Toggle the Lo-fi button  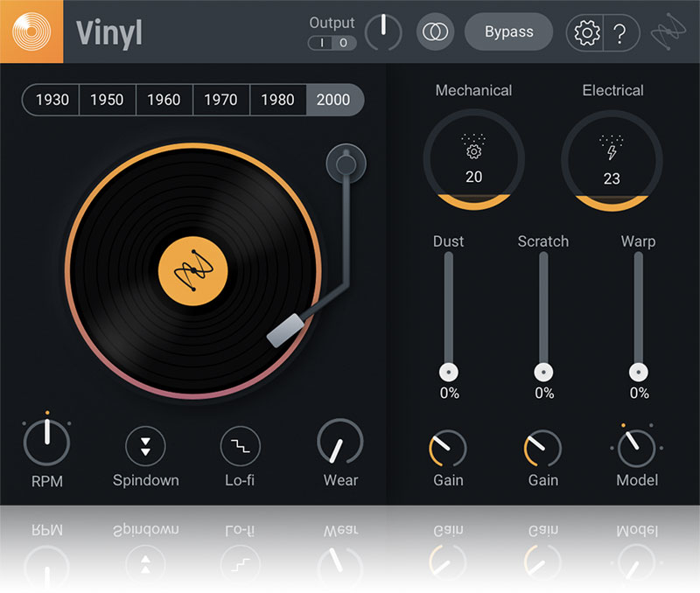click(240, 446)
